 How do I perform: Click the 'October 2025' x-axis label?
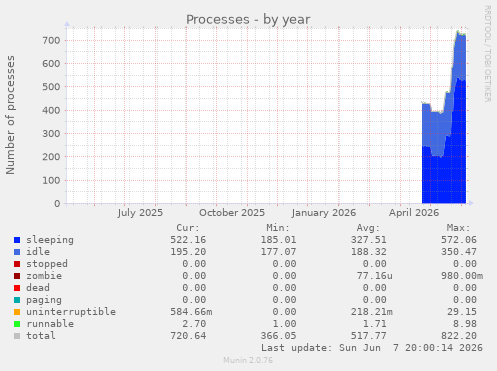tap(232, 213)
